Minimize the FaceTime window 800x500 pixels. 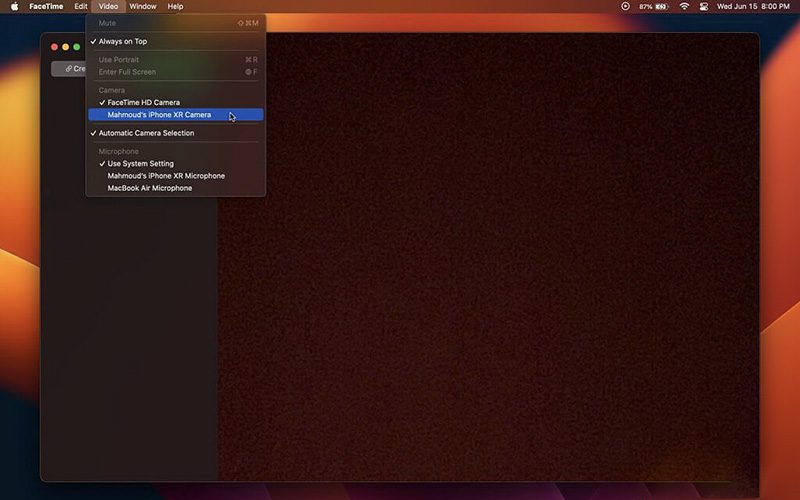click(65, 47)
